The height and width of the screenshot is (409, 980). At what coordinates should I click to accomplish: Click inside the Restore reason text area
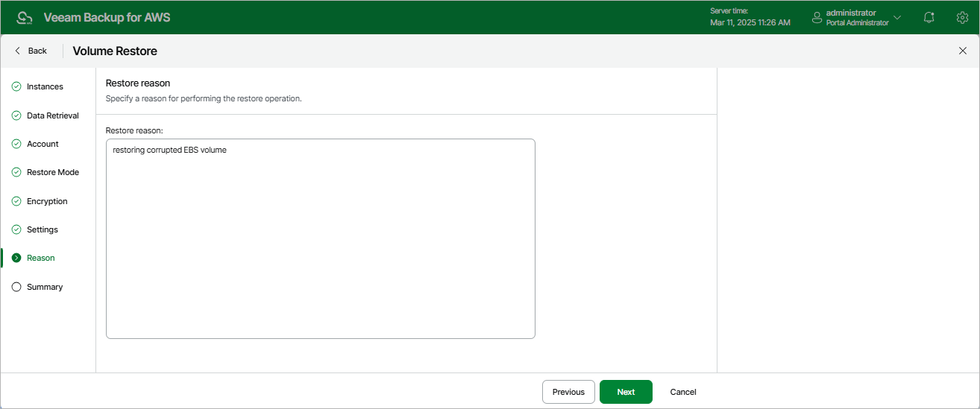[x=321, y=238]
